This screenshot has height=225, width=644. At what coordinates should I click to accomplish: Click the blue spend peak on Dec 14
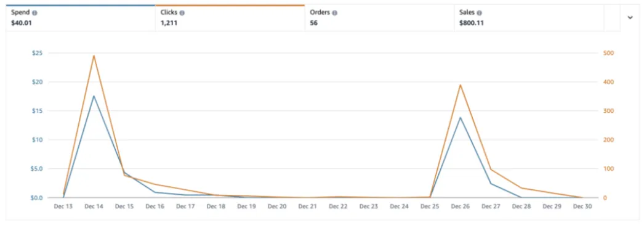[94, 96]
